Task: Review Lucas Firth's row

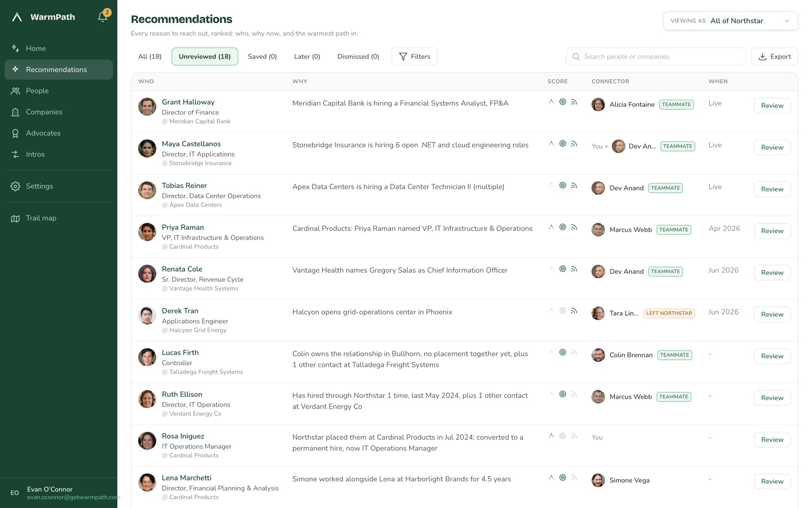Action: [772, 356]
